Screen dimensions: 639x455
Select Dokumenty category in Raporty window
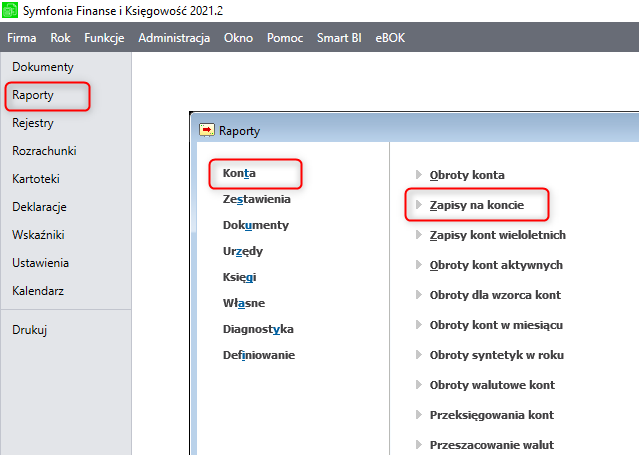(x=256, y=225)
